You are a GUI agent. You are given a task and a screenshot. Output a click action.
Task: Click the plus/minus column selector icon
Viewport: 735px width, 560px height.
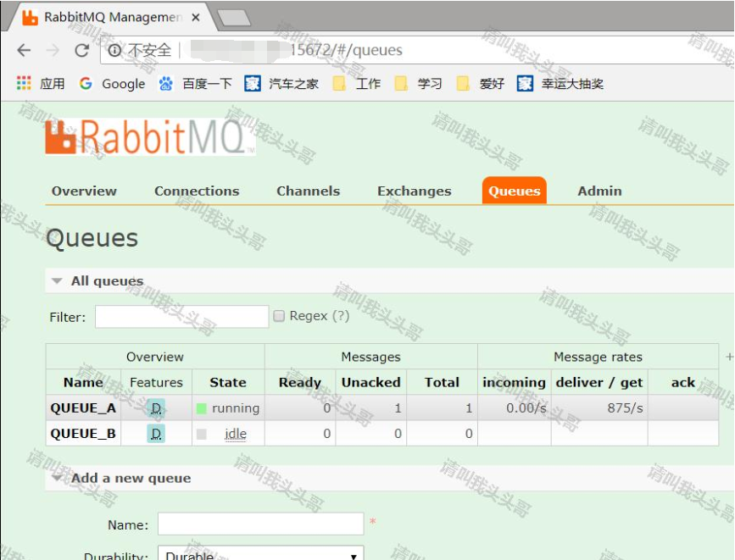(729, 357)
